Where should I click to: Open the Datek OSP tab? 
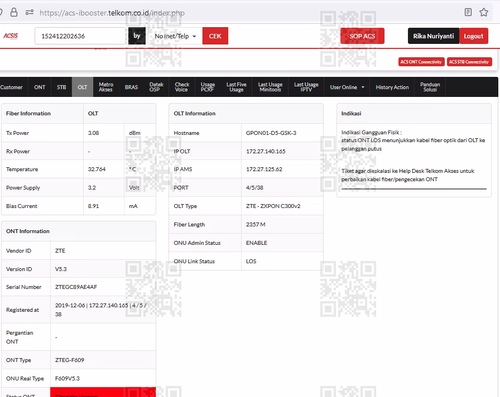(156, 87)
